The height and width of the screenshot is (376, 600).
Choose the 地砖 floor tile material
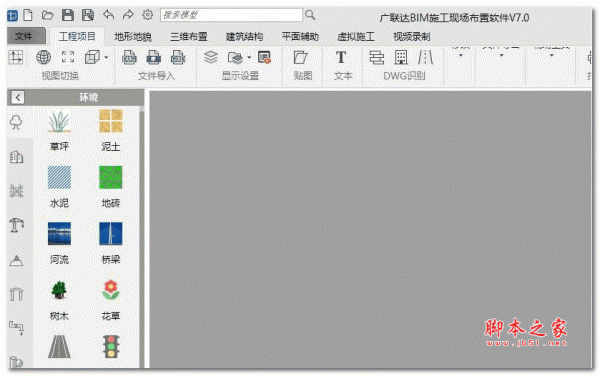point(111,187)
